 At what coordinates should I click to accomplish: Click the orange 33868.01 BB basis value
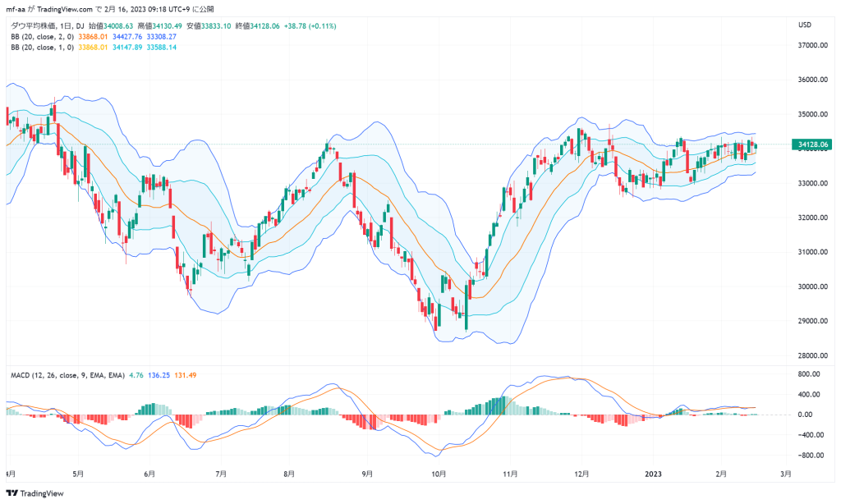93,36
